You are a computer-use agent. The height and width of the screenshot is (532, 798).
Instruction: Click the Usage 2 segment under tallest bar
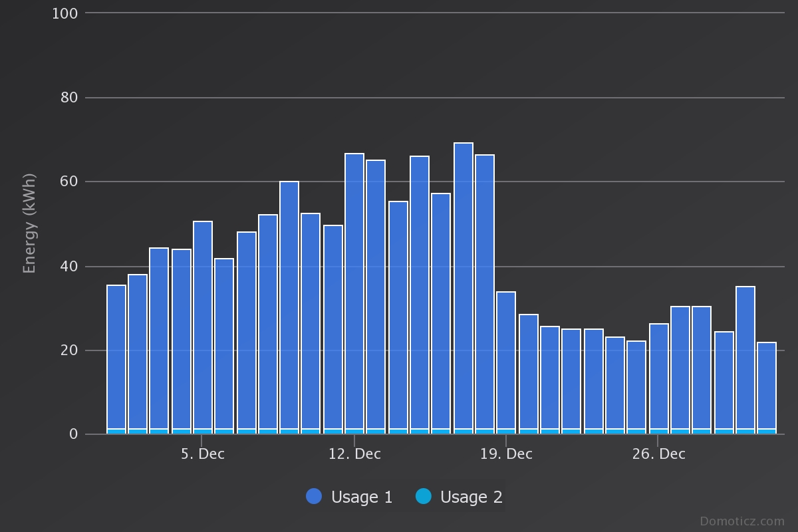464,432
